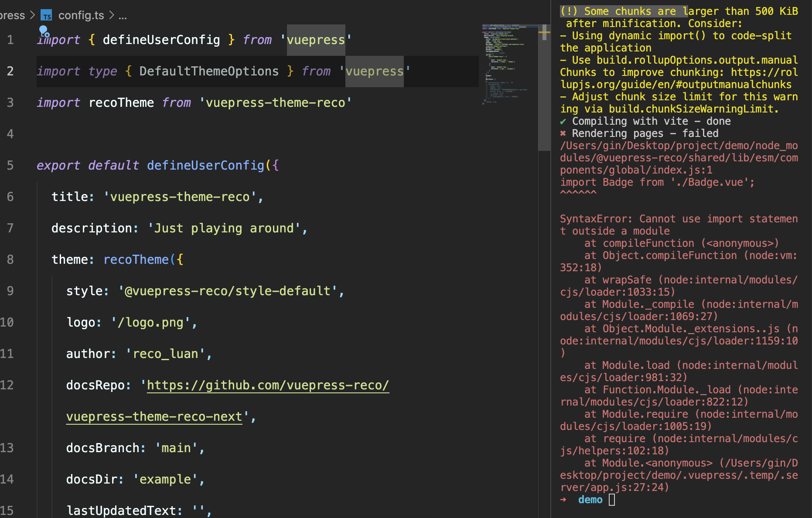
Task: Click the 'reco_luan' author value
Action: [x=166, y=354]
